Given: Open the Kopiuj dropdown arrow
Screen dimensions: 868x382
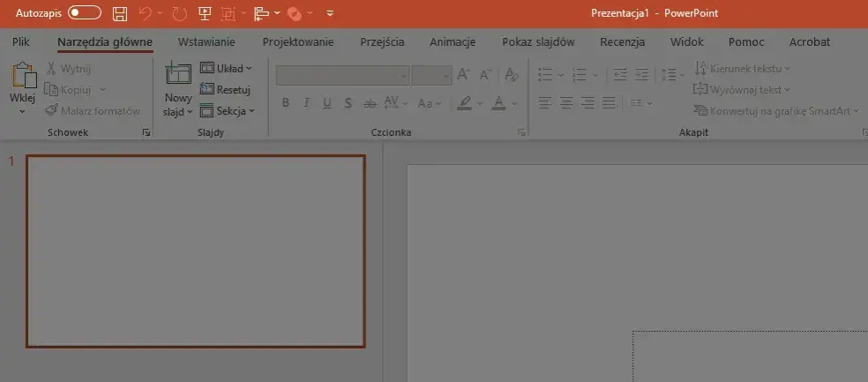Looking at the screenshot, I should (x=102, y=89).
